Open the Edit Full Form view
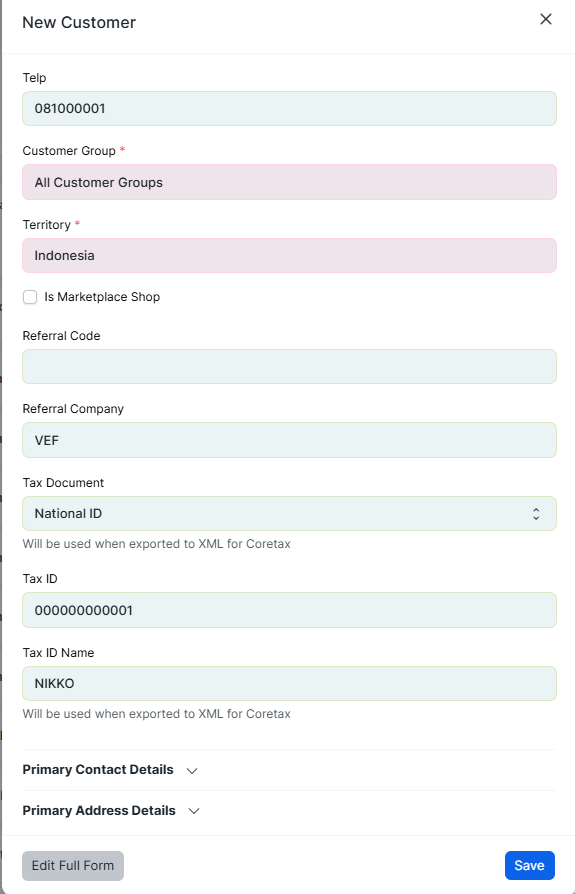This screenshot has height=894, width=575. tap(73, 865)
